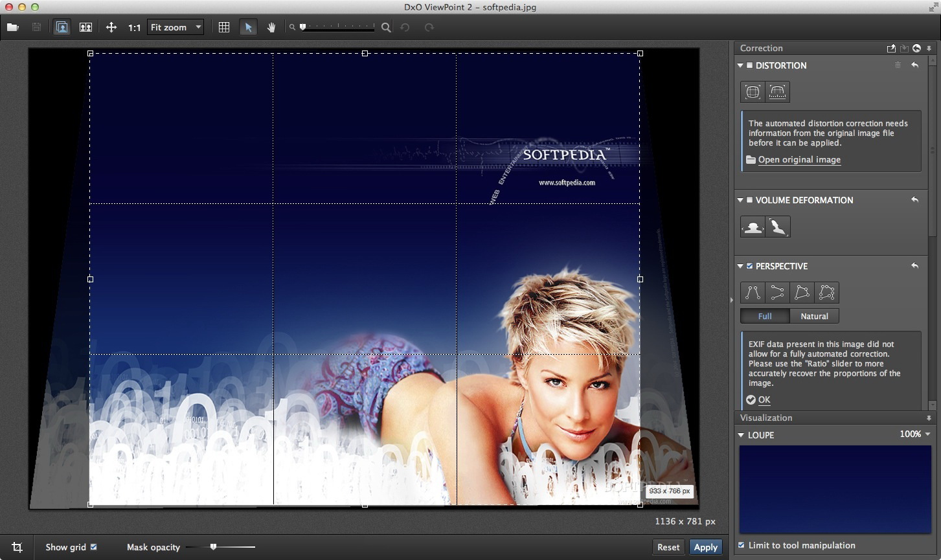Viewport: 941px width, 560px height.
Task: Click the Open original image link
Action: click(799, 160)
